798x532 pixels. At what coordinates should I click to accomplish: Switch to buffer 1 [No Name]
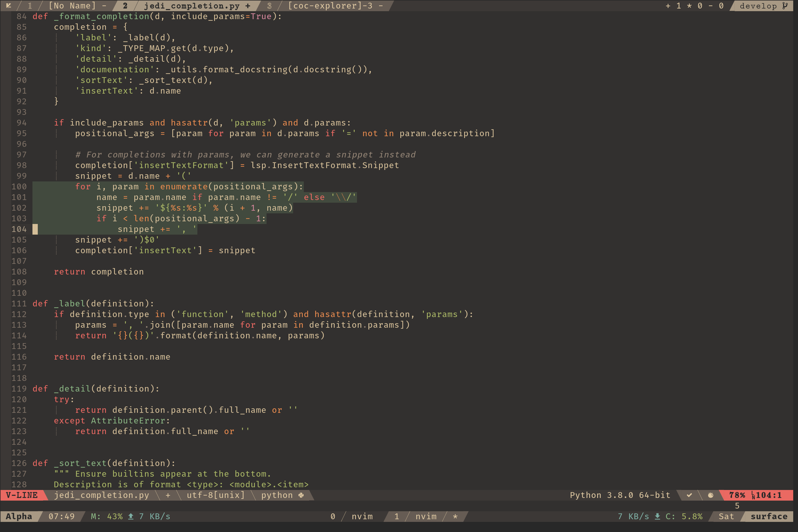pyautogui.click(x=73, y=5)
